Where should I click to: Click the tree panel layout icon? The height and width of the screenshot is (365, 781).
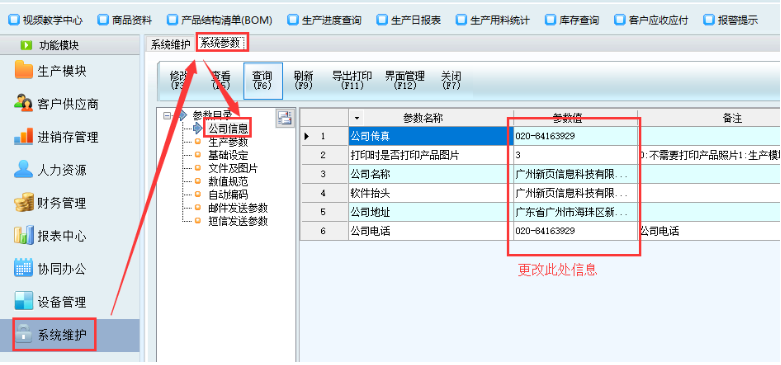click(285, 118)
